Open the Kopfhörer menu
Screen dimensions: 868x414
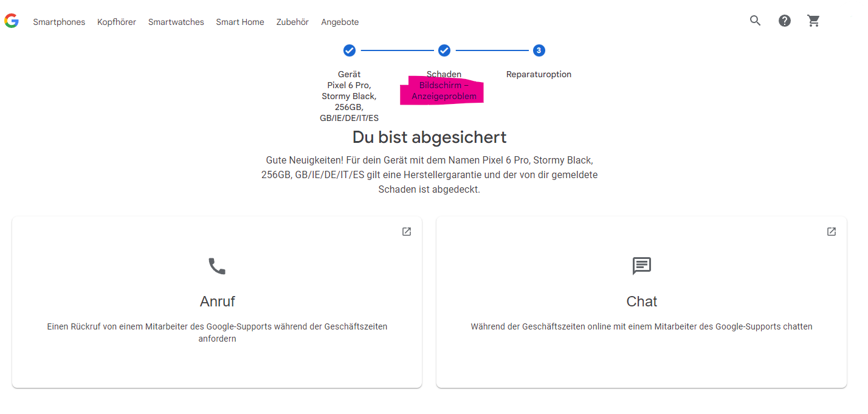pos(117,22)
